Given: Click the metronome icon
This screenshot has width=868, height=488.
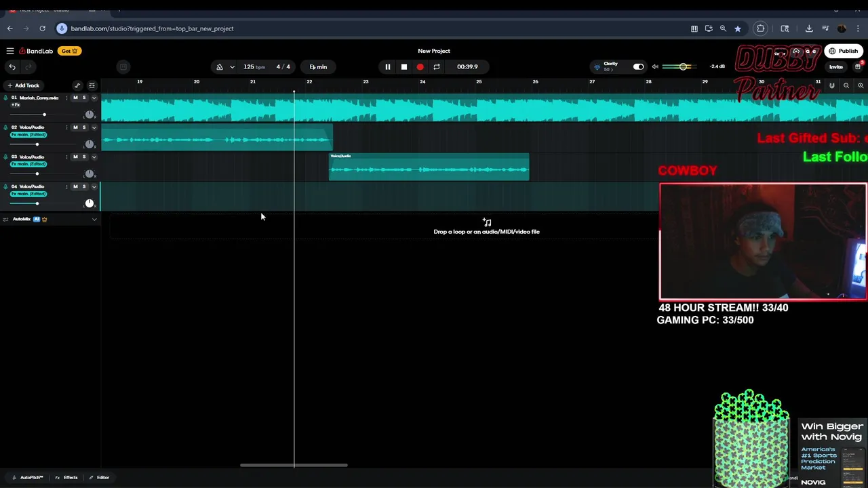Looking at the screenshot, I should tap(220, 67).
